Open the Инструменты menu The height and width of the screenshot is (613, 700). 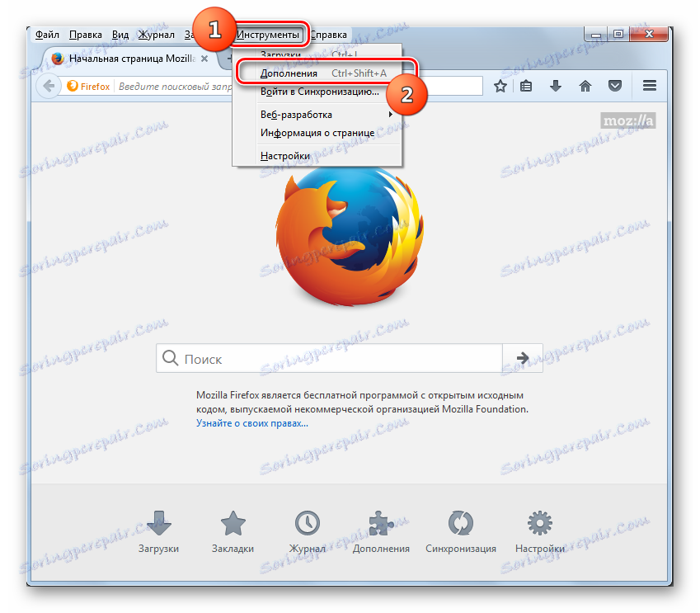coord(268,35)
